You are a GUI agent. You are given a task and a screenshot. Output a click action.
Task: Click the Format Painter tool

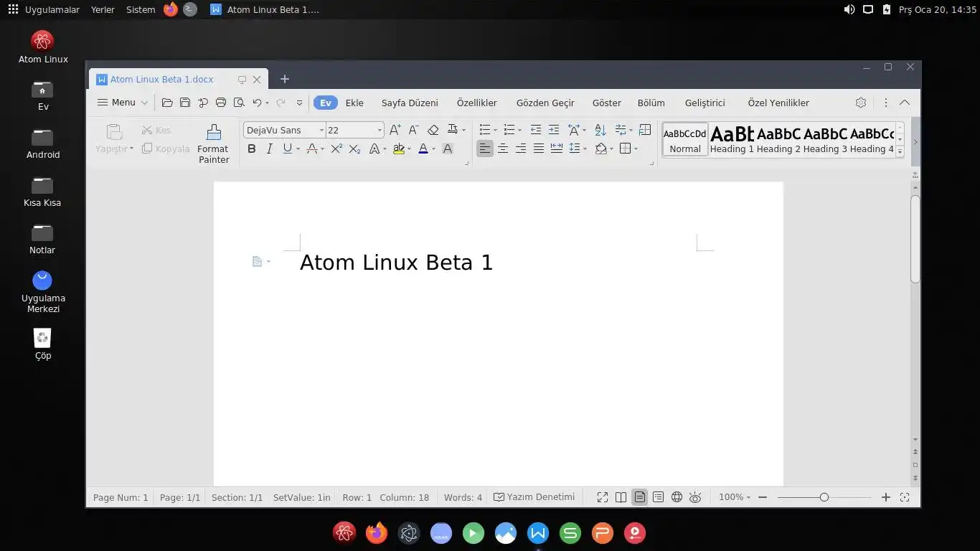coord(213,143)
